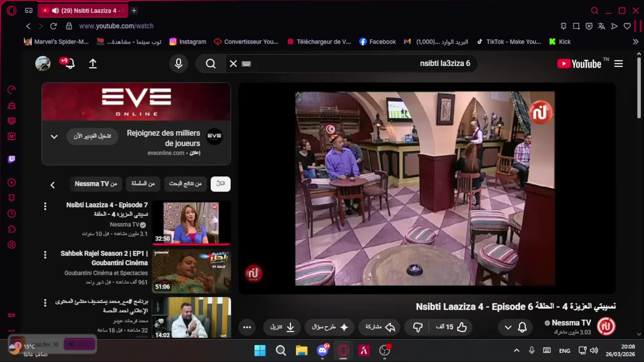Search tabs with the magnifier icon
Image resolution: width=644 pixels, height=362 pixels.
click(x=595, y=11)
